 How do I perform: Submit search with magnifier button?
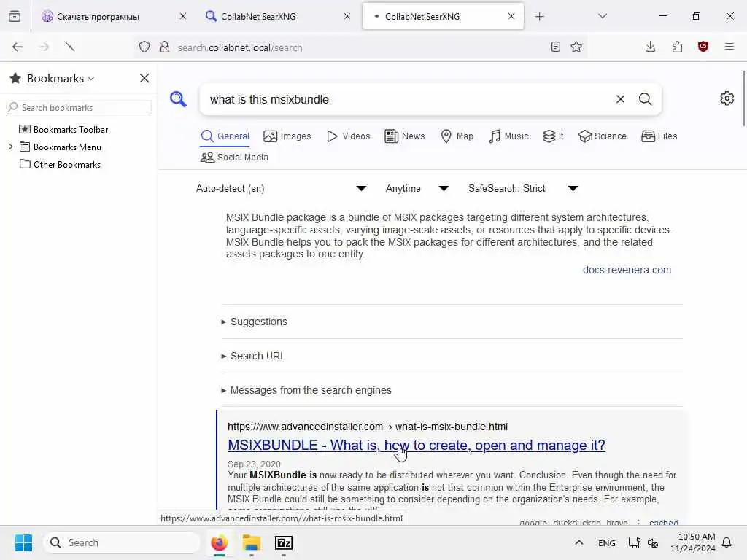pos(645,99)
